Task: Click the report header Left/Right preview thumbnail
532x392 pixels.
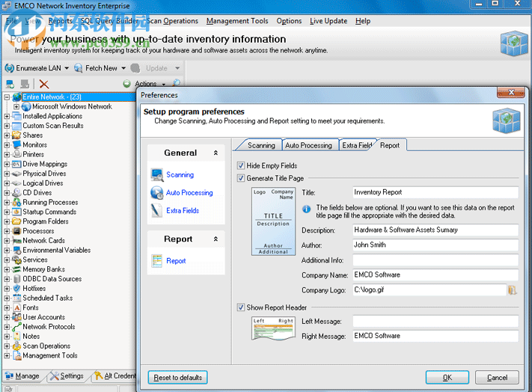Action: [273, 328]
